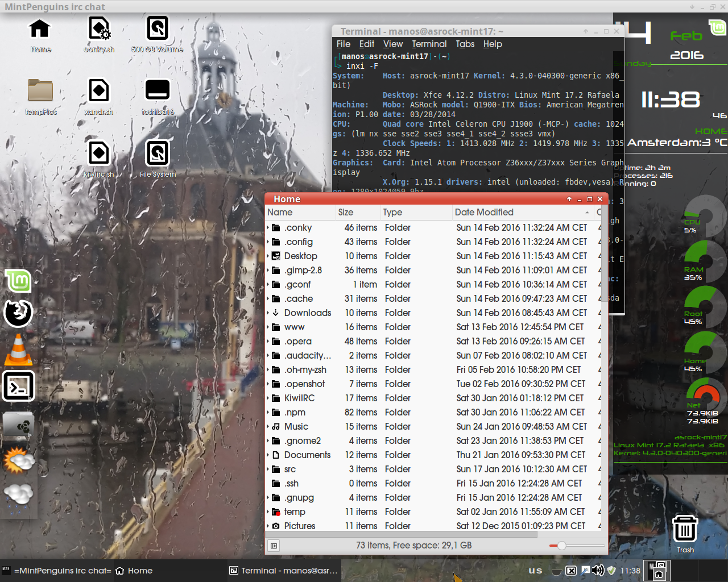This screenshot has width=728, height=582.
Task: Toggle the sidebar button in Home status bar
Action: pos(274,546)
